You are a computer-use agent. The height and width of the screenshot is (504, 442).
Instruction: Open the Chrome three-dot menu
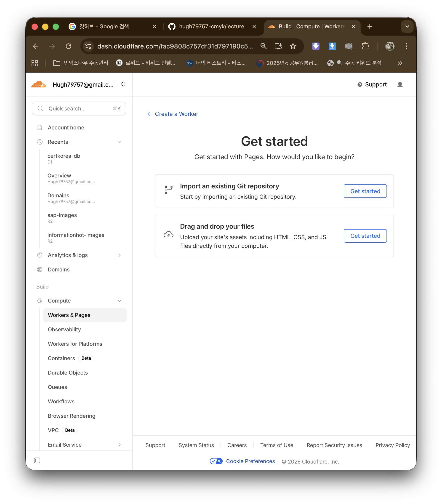pyautogui.click(x=406, y=46)
